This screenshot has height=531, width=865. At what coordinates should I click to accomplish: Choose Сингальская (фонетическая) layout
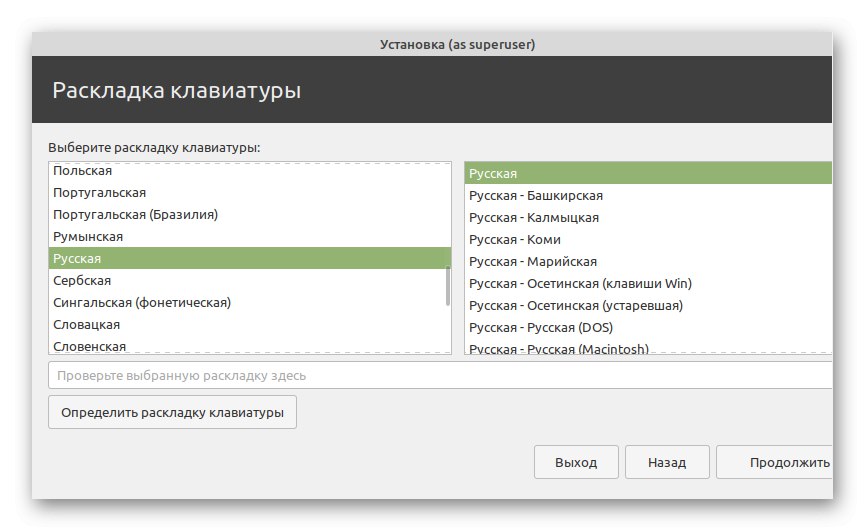point(143,302)
